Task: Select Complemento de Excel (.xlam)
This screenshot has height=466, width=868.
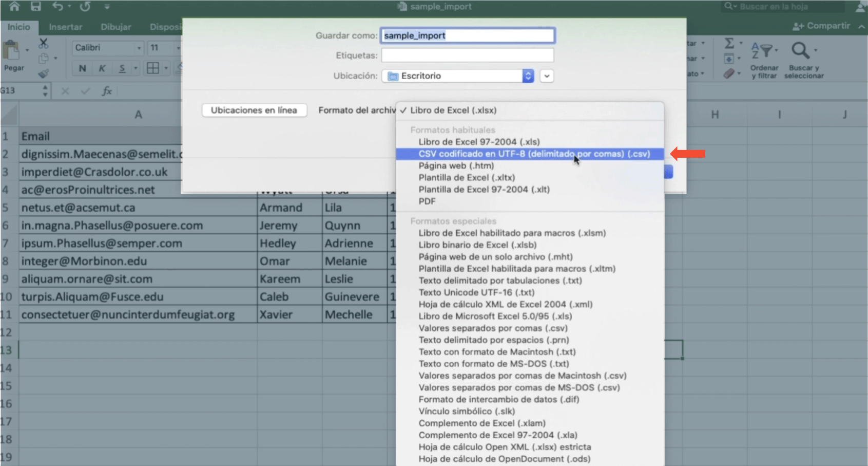Action: click(x=530, y=423)
